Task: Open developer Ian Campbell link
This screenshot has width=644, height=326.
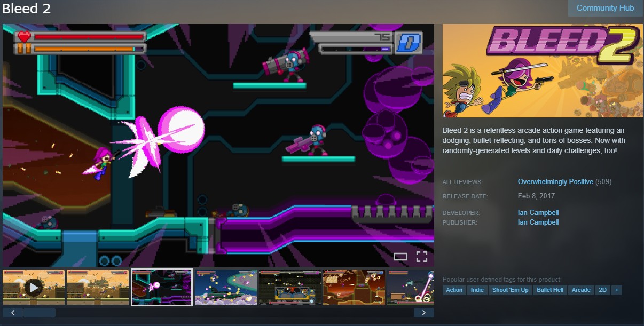Action: click(x=538, y=213)
